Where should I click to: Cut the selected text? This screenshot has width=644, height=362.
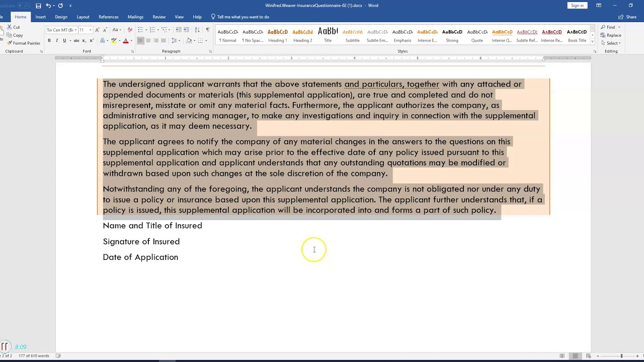14,27
